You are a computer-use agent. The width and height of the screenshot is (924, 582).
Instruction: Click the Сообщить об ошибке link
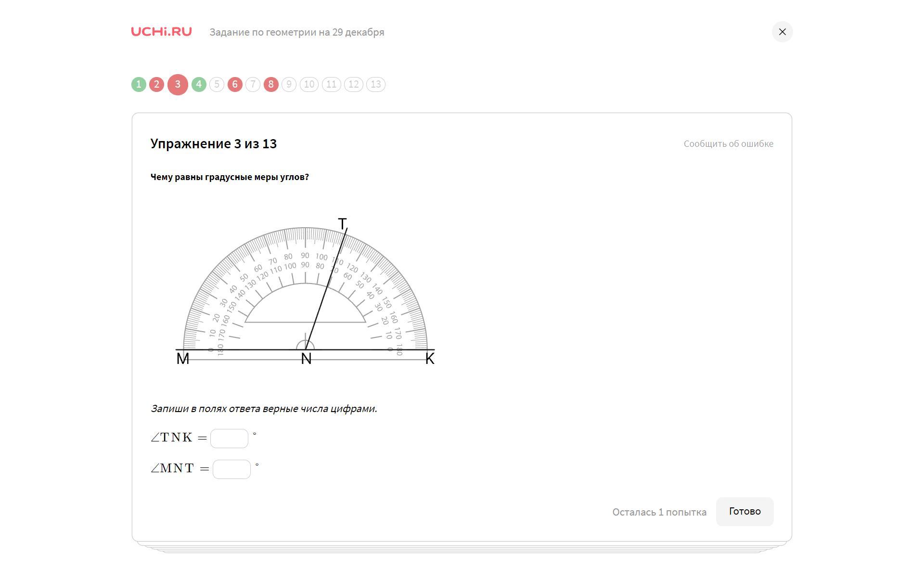[728, 144]
